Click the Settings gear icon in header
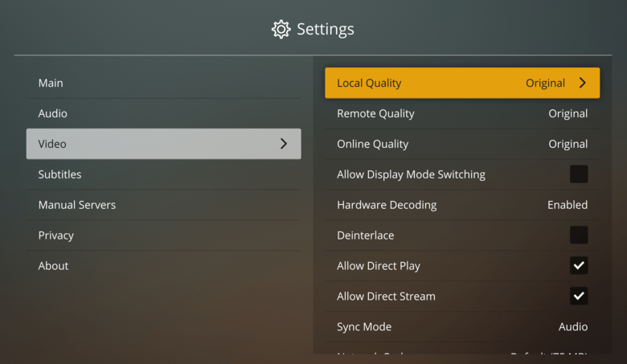The width and height of the screenshot is (627, 364). [281, 29]
